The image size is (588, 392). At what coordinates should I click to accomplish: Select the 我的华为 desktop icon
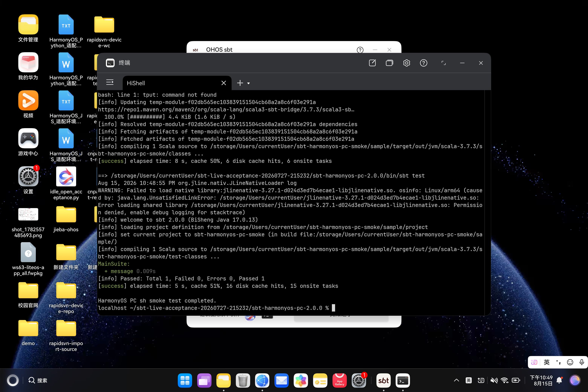pyautogui.click(x=28, y=66)
